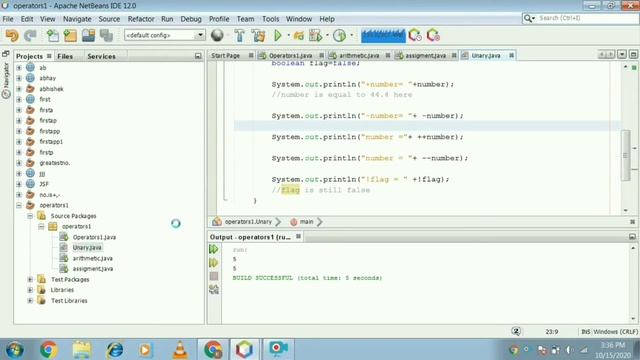The width and height of the screenshot is (640, 360).
Task: Click the globe browser toolbar icon
Action: (217, 36)
